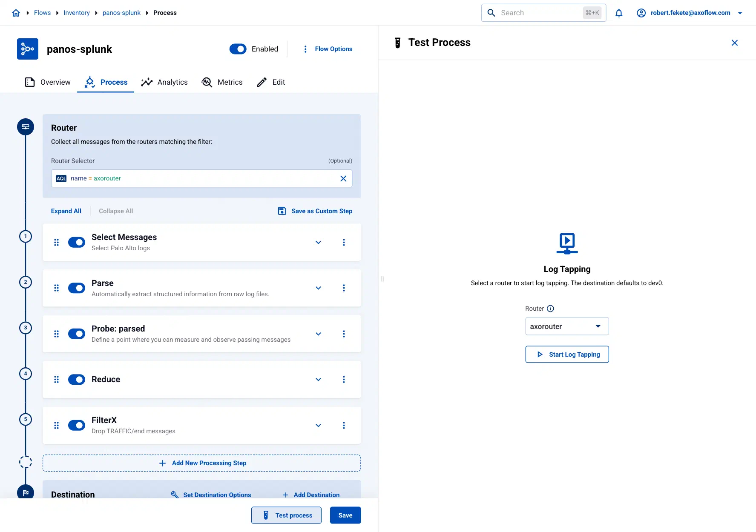756x532 pixels.
Task: Click Add New Processing Step
Action: (x=202, y=463)
